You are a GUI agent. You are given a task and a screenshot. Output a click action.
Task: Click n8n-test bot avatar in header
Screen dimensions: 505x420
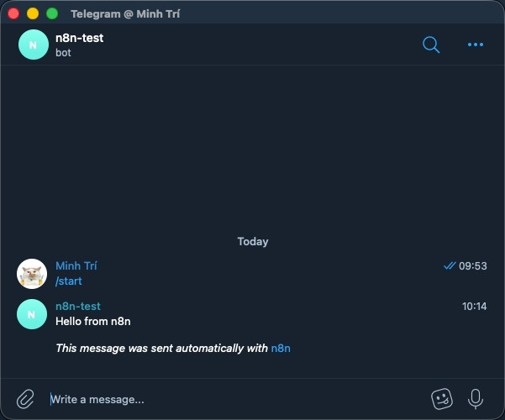point(33,45)
